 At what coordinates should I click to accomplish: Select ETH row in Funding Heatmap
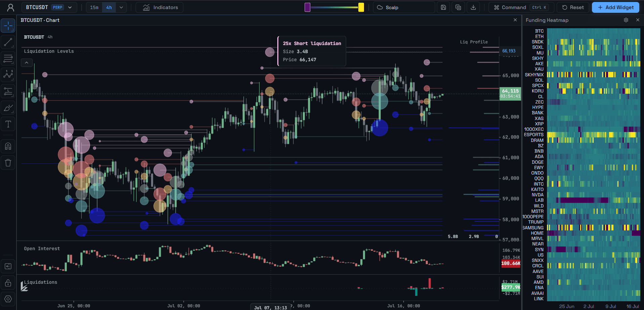tap(539, 36)
